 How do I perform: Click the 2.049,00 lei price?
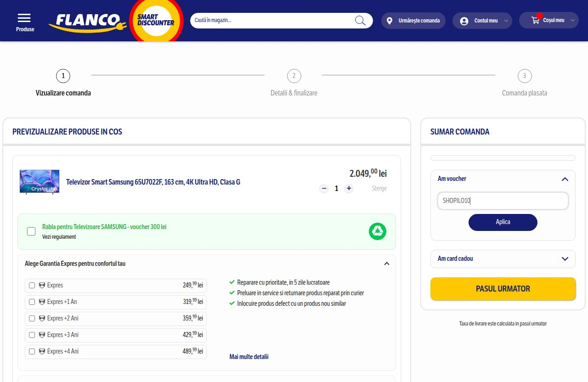coord(368,173)
